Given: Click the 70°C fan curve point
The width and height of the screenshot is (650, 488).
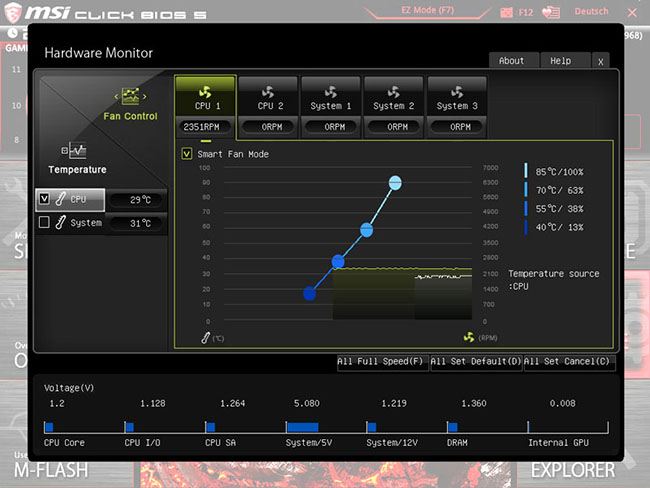Looking at the screenshot, I should [x=366, y=230].
